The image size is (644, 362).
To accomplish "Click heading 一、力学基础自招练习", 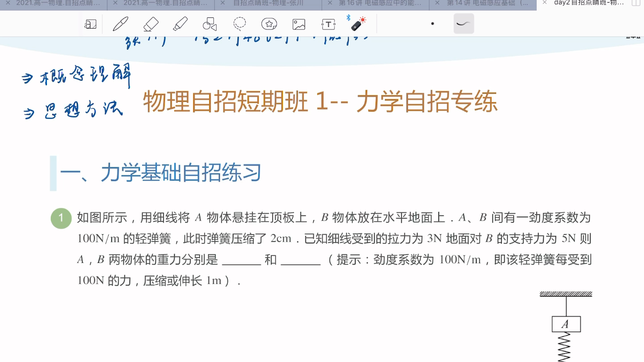I will click(x=161, y=173).
